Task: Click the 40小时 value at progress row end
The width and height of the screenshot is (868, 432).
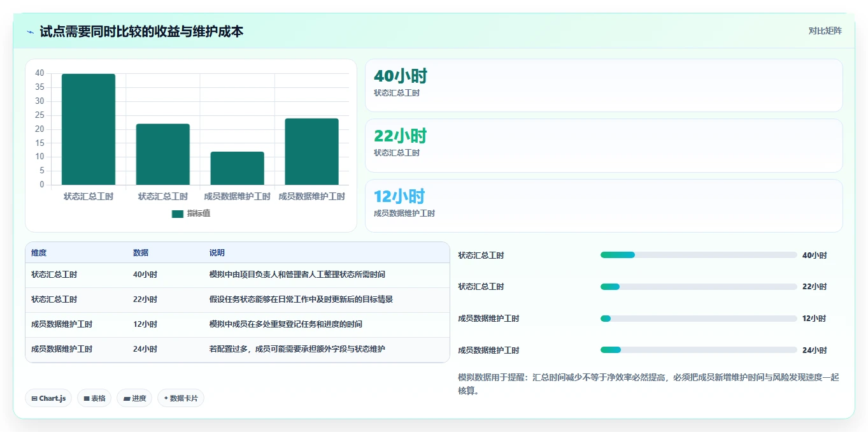Action: coord(815,256)
